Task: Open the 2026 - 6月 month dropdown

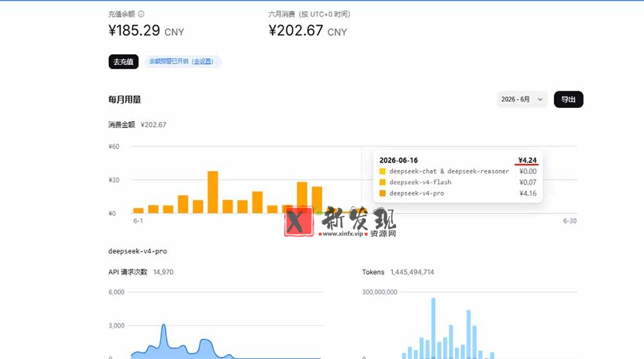Action: tap(522, 99)
